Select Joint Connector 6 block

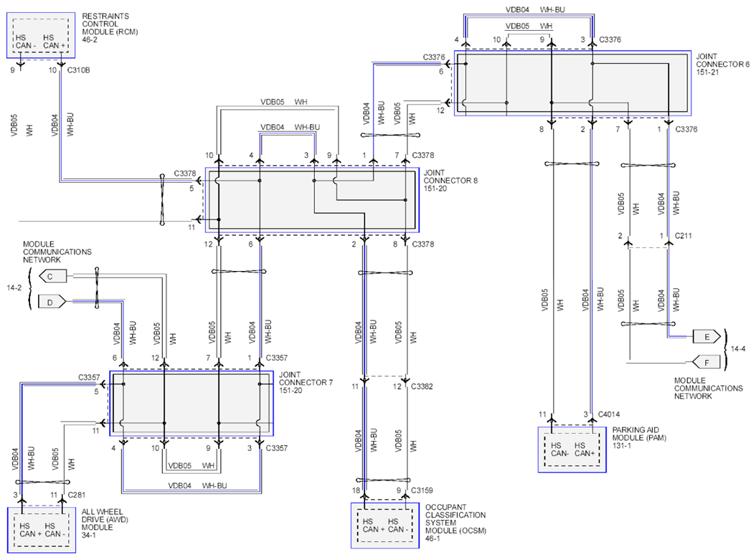[572, 83]
